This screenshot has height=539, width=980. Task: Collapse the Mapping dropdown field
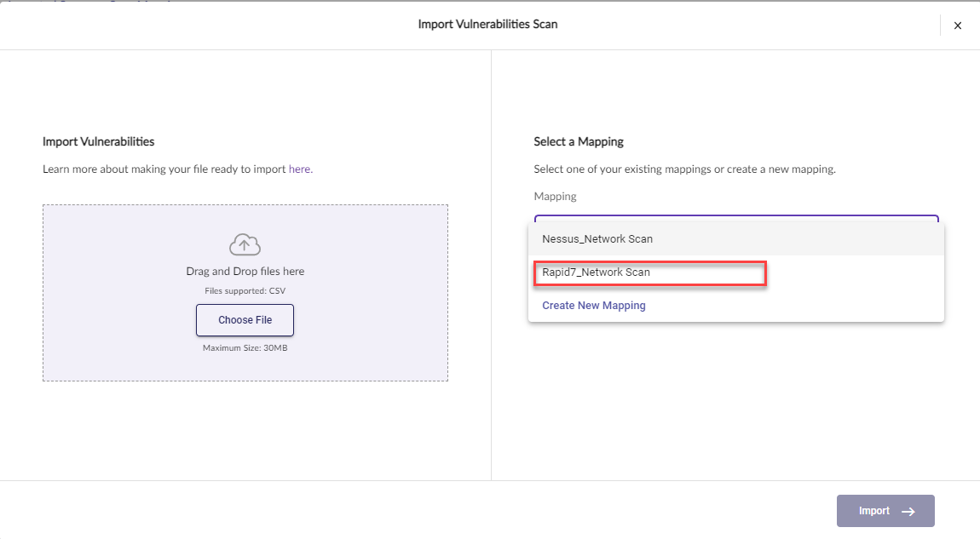click(735, 218)
